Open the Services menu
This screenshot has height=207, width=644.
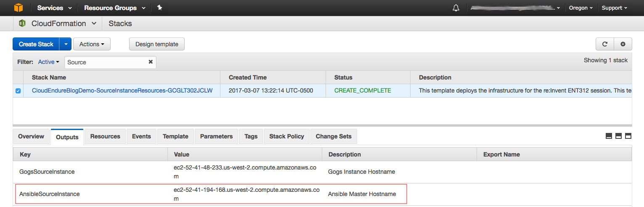(x=54, y=8)
